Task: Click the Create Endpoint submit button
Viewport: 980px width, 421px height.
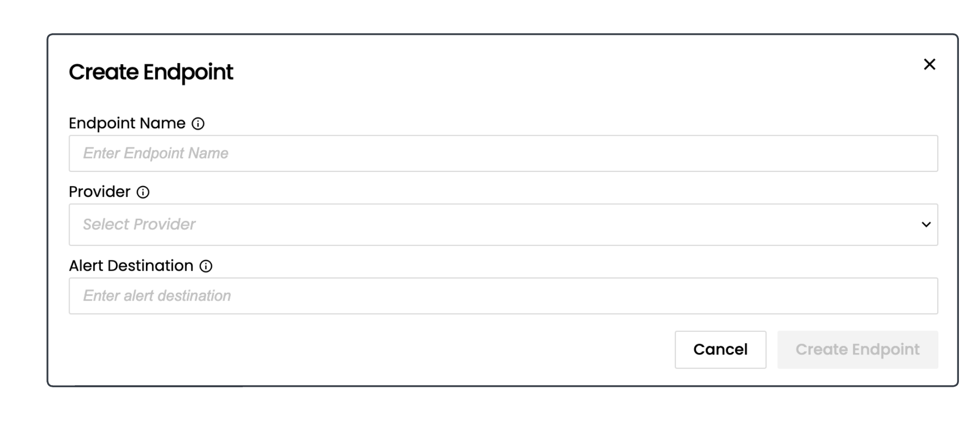Action: [x=857, y=350]
